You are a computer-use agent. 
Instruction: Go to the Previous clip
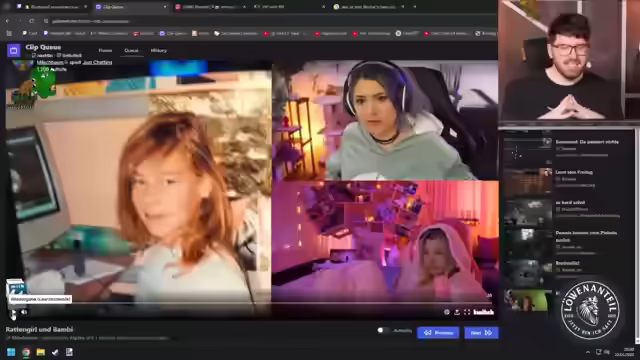pos(438,333)
